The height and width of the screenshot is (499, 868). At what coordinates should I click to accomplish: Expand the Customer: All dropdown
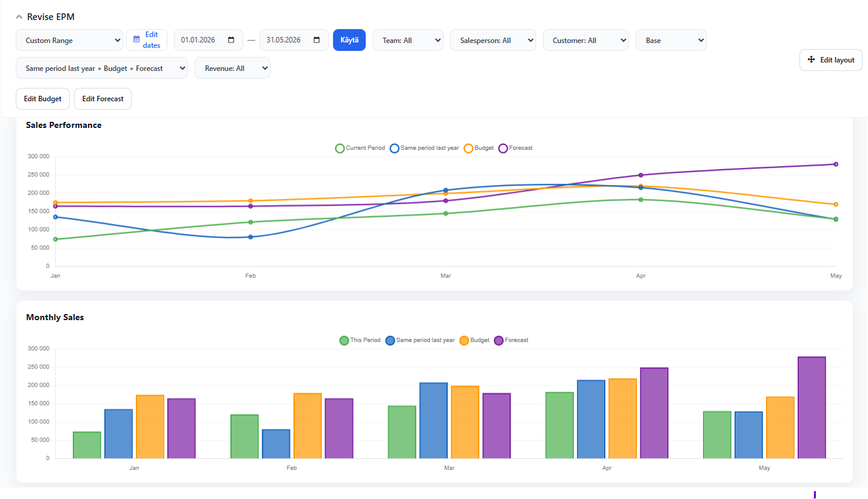pos(585,40)
